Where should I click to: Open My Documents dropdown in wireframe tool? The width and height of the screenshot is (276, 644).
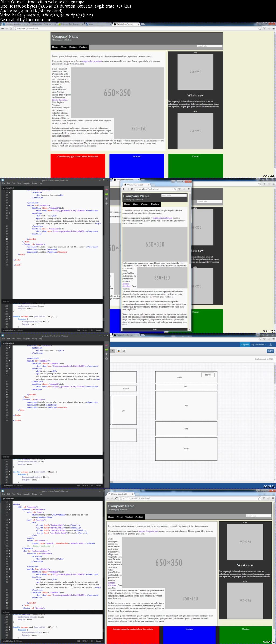click(x=259, y=345)
